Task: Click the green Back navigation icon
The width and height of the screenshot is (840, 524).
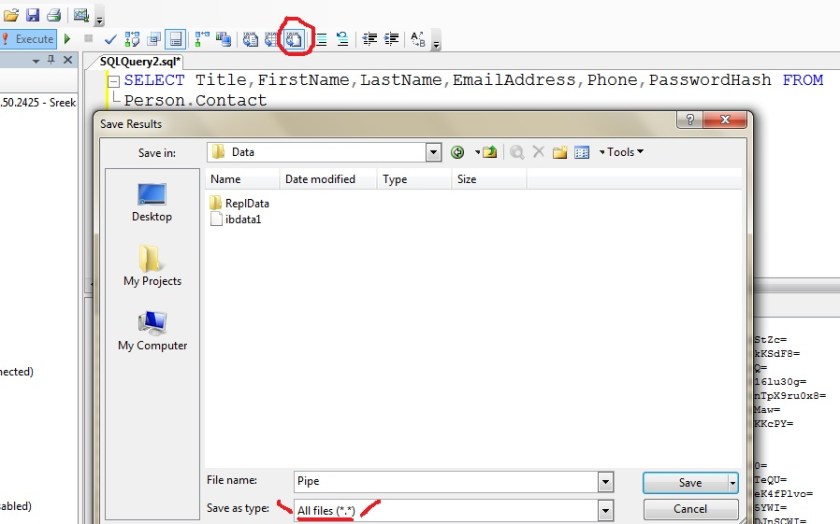Action: click(x=458, y=152)
